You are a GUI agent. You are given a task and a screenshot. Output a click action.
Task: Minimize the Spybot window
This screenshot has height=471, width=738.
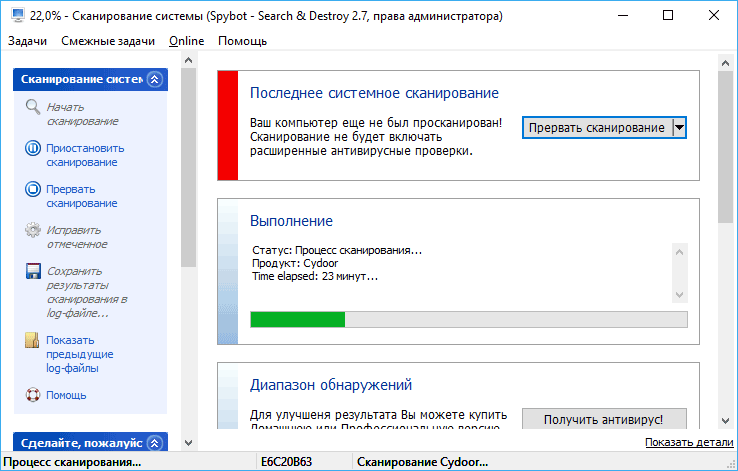point(623,16)
